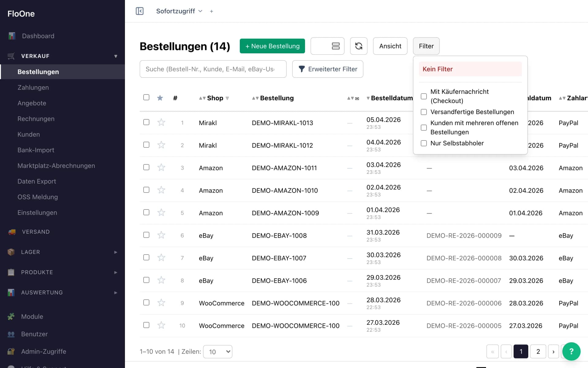Collapse the sidebar with the panel icon
588x368 pixels.
pyautogui.click(x=140, y=11)
